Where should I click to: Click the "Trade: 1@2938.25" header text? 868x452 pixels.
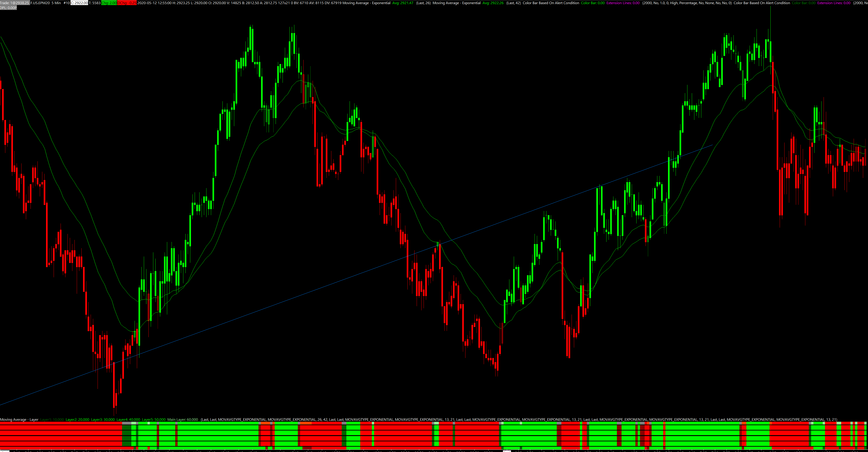(x=15, y=3)
